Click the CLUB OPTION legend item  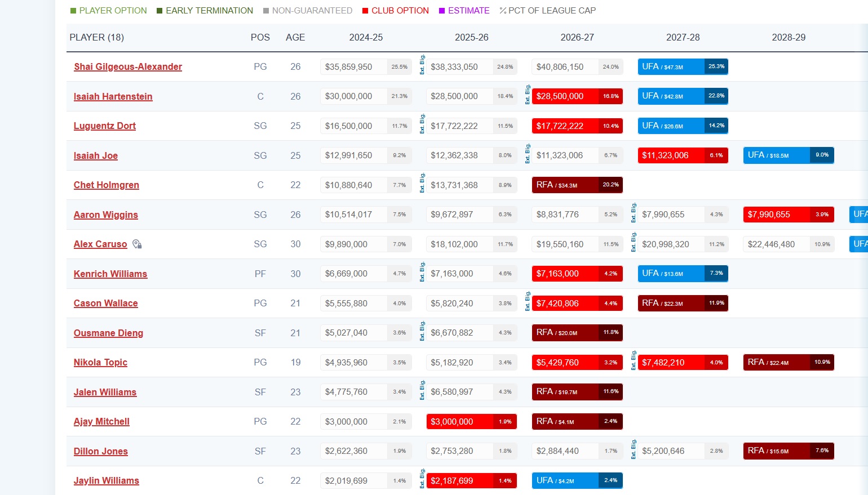tap(396, 11)
